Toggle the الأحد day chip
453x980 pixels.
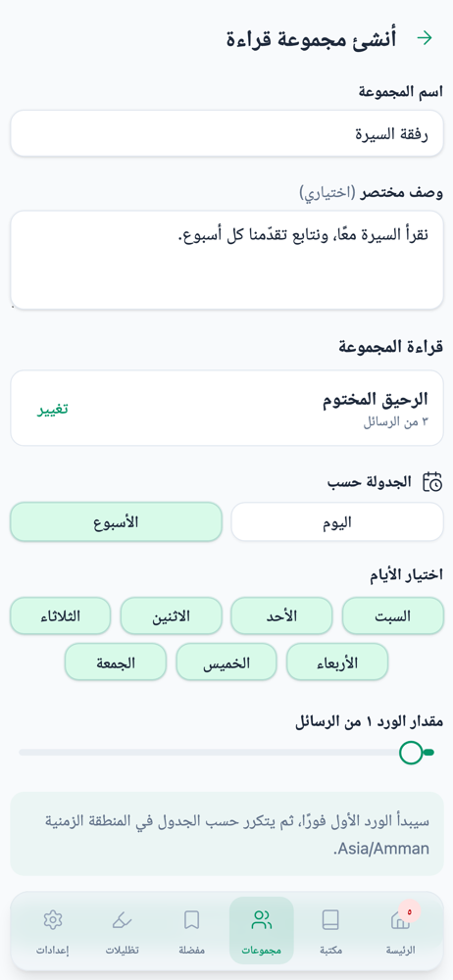coord(281,615)
